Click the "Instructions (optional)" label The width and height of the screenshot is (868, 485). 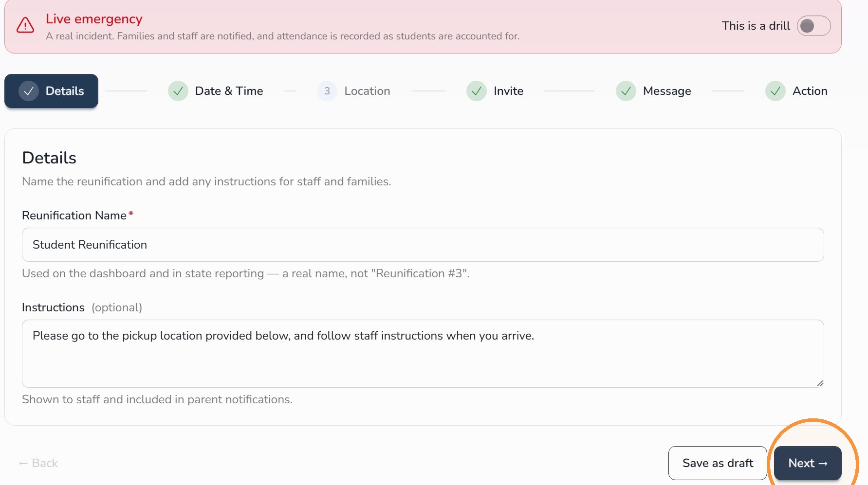tap(82, 307)
